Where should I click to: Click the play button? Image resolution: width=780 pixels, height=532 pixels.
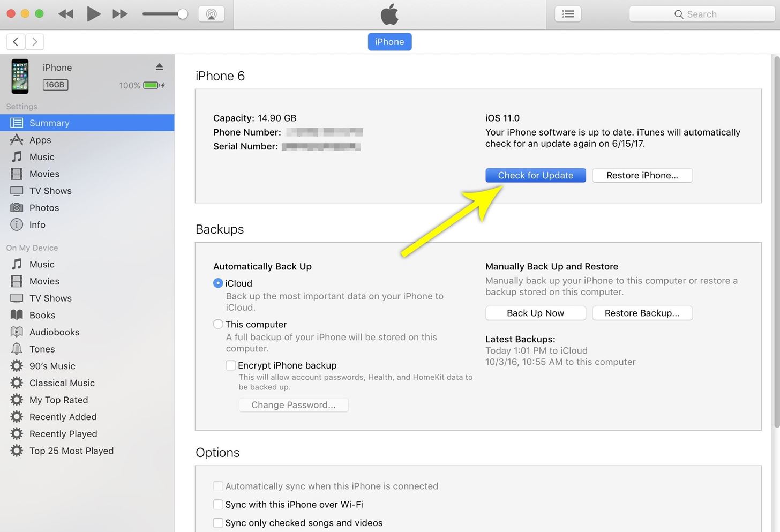click(94, 14)
